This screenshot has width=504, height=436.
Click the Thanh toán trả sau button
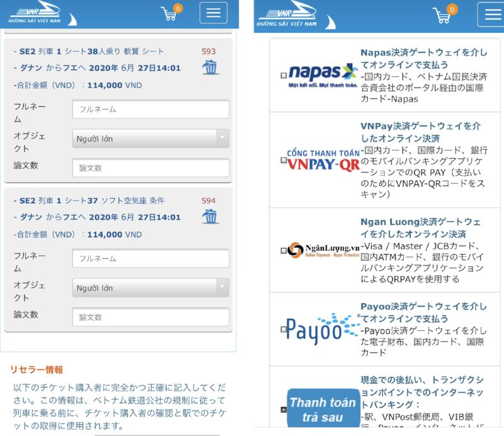pyautogui.click(x=323, y=409)
